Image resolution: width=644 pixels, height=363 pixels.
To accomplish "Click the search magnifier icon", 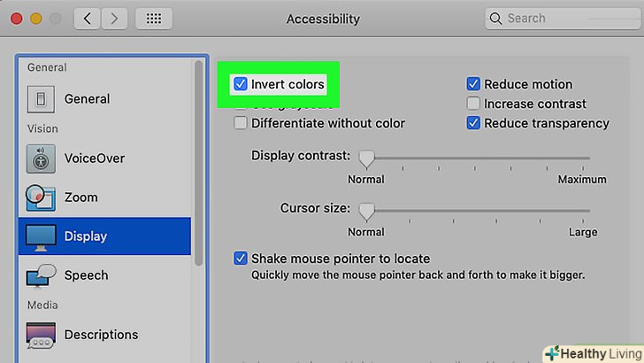I will click(x=497, y=18).
